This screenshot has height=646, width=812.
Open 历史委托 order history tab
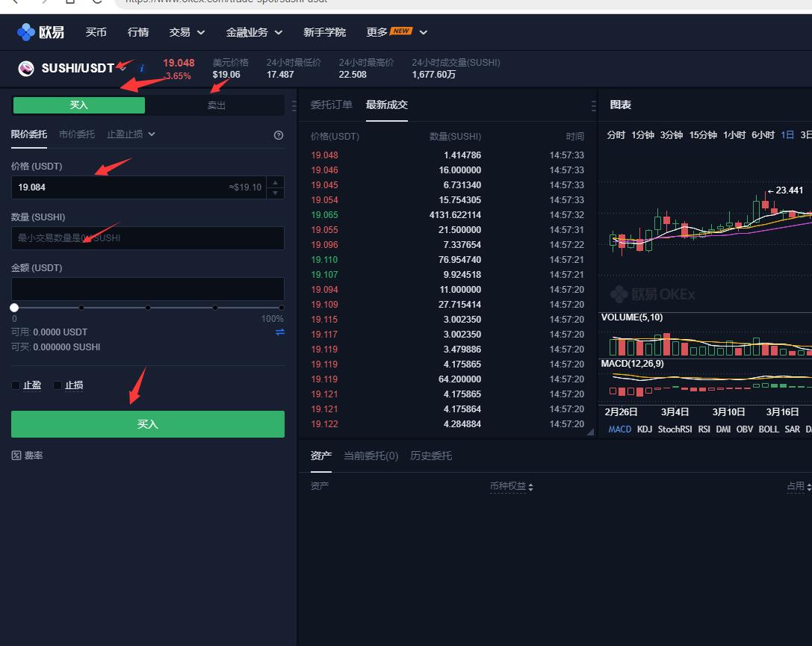coord(431,456)
